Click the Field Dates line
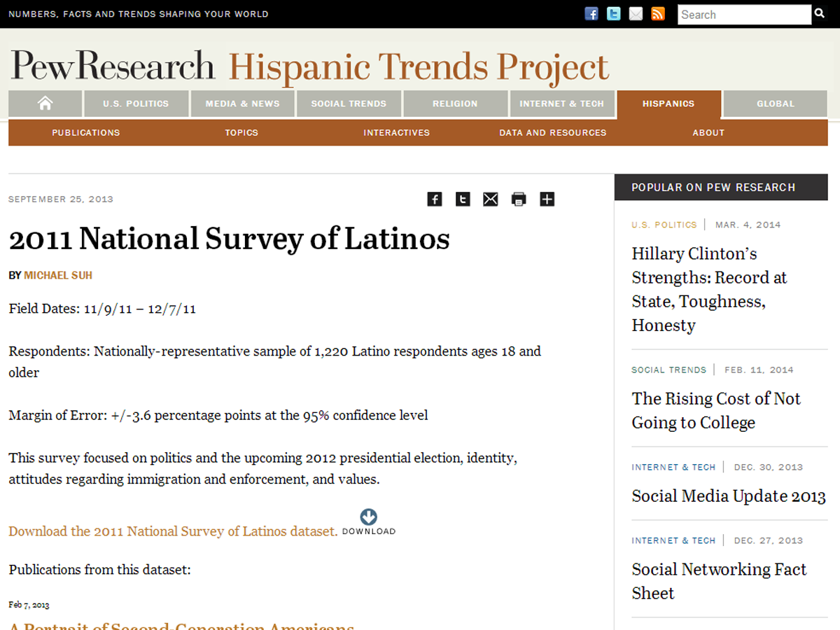Screen dimensions: 840x630 [x=102, y=309]
